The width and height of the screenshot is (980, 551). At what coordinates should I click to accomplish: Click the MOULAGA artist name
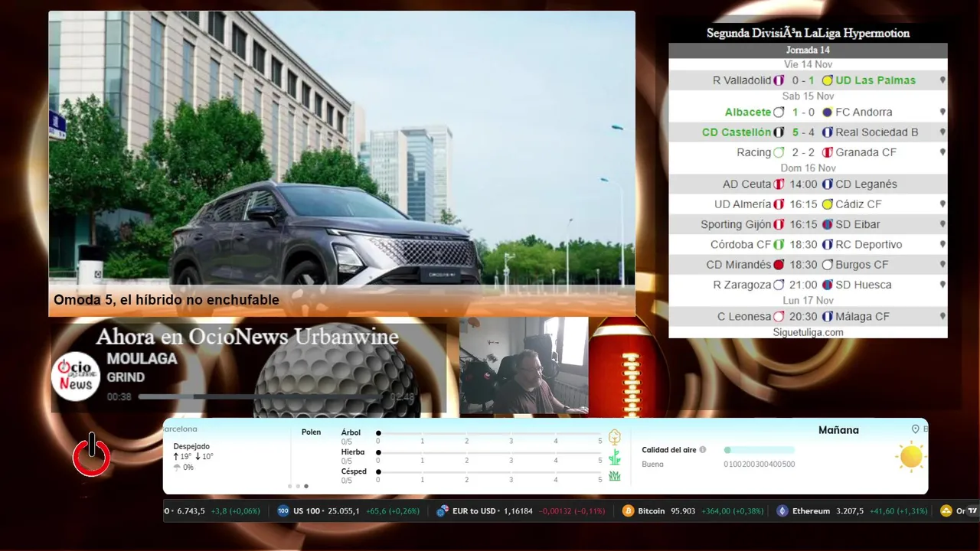[x=142, y=359]
